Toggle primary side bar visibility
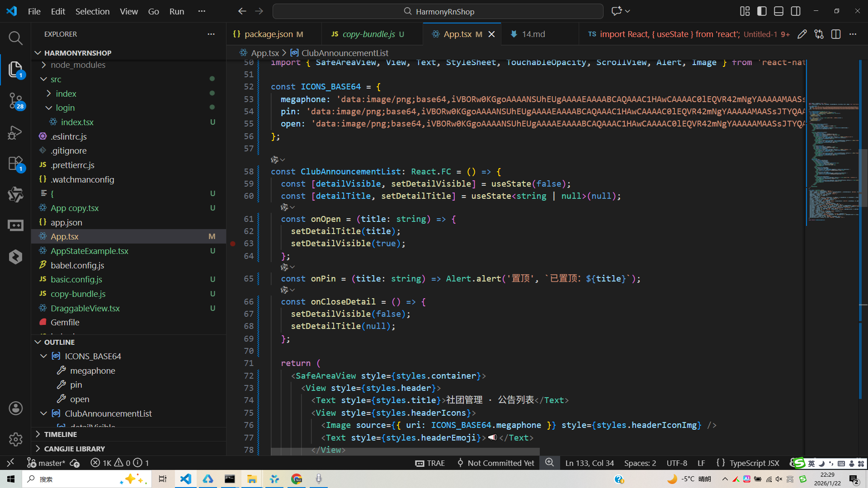Viewport: 868px width, 488px height. [x=762, y=11]
